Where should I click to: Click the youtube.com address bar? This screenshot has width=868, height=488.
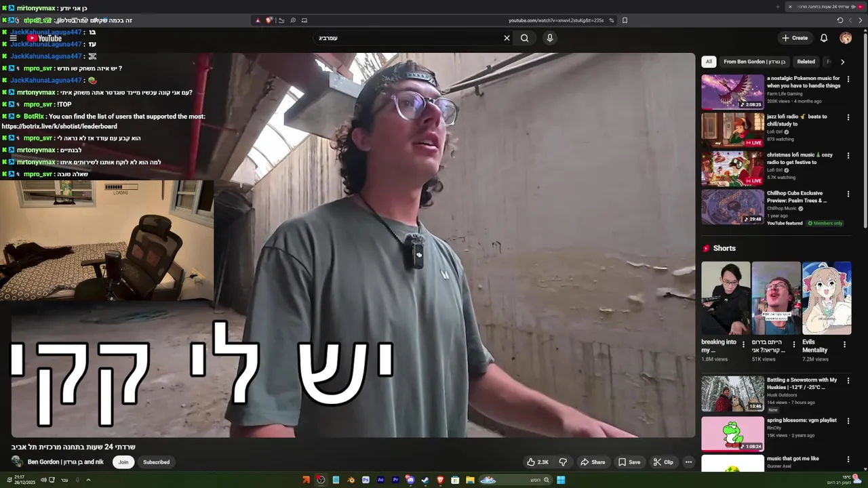click(556, 20)
